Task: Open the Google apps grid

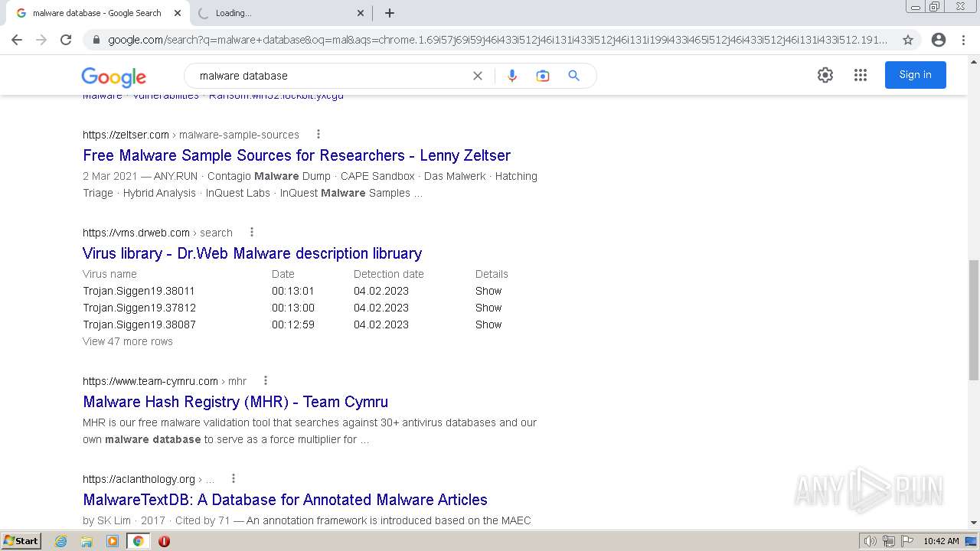Action: pos(861,75)
